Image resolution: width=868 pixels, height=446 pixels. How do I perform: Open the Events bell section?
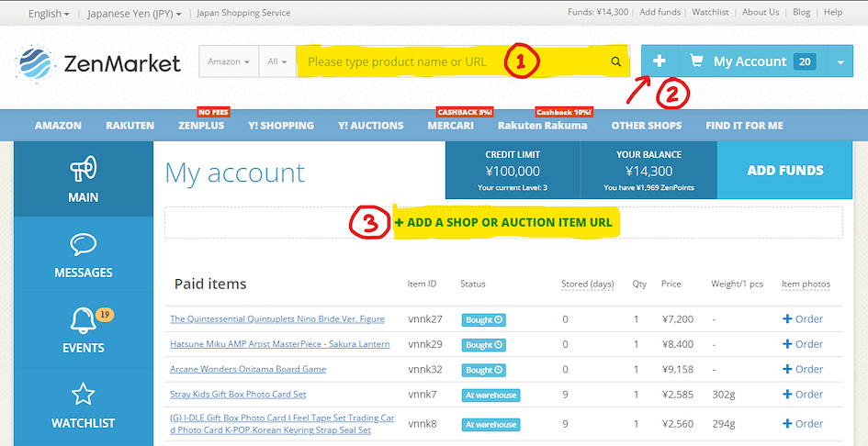[83, 329]
